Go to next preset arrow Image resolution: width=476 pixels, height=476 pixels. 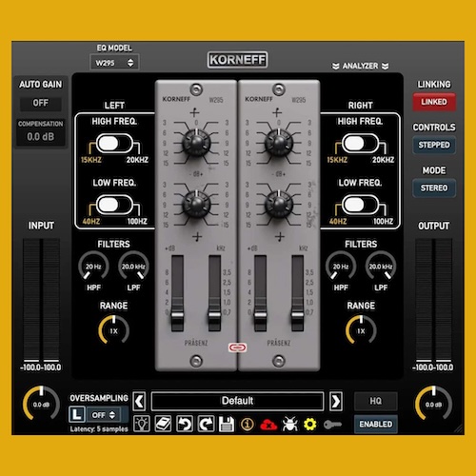[336, 402]
